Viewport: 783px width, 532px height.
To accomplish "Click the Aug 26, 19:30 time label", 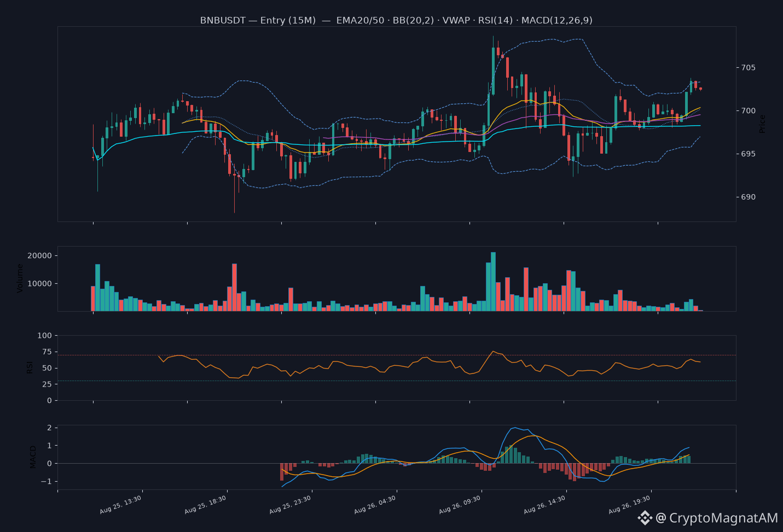I will [x=630, y=505].
